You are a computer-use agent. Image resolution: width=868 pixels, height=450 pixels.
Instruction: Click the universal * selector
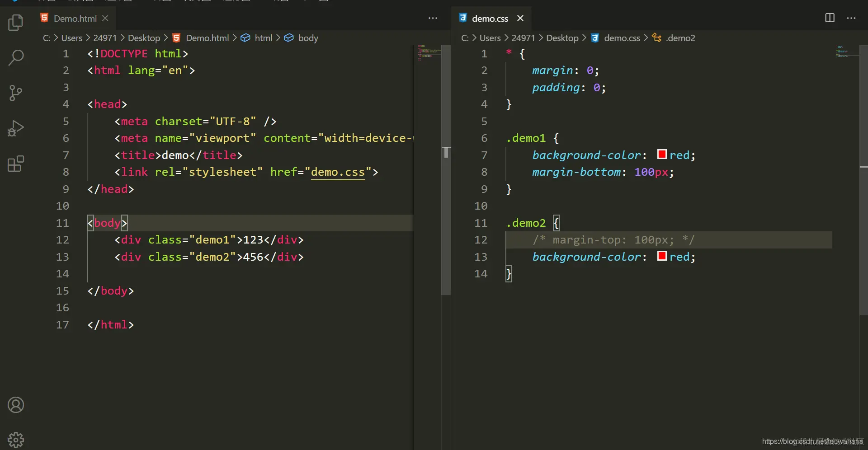(x=509, y=52)
